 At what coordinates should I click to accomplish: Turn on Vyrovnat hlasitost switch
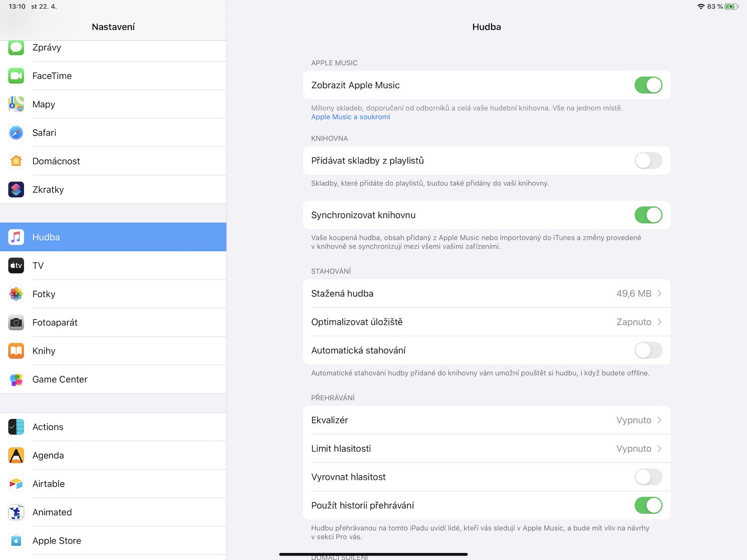(648, 477)
